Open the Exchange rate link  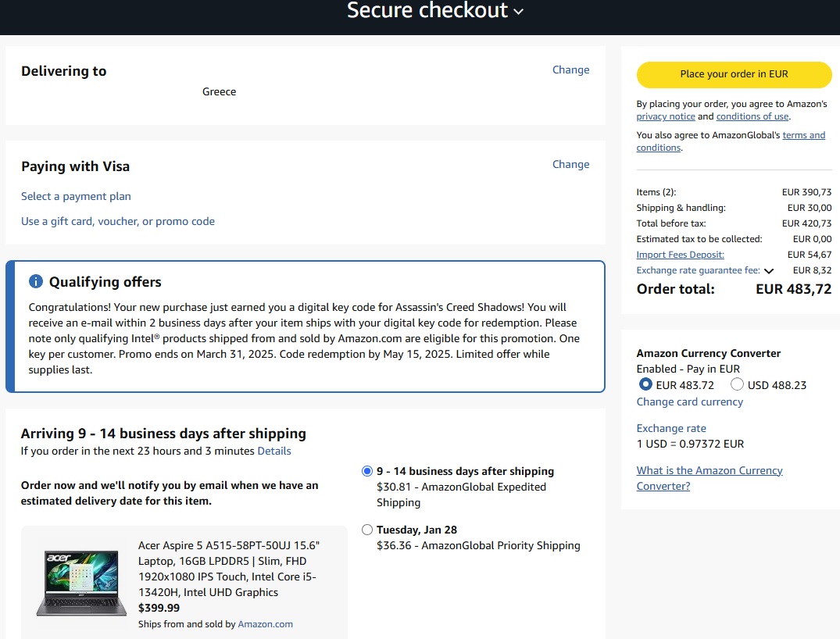click(x=671, y=428)
